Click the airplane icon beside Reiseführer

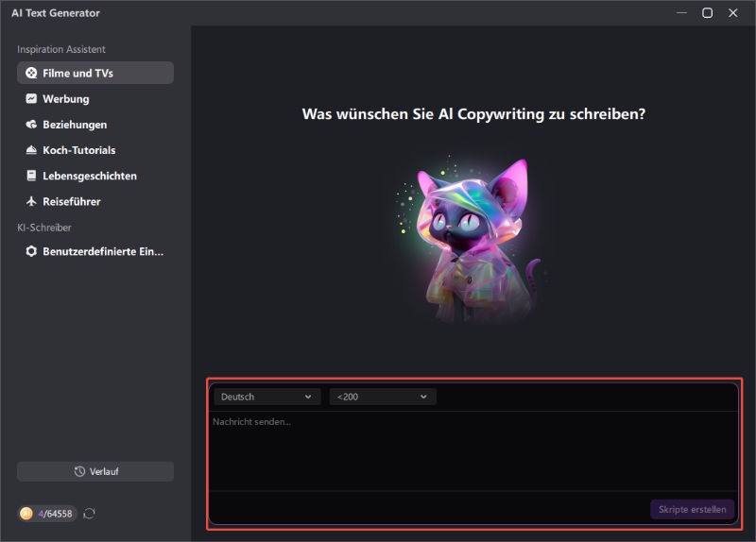31,201
